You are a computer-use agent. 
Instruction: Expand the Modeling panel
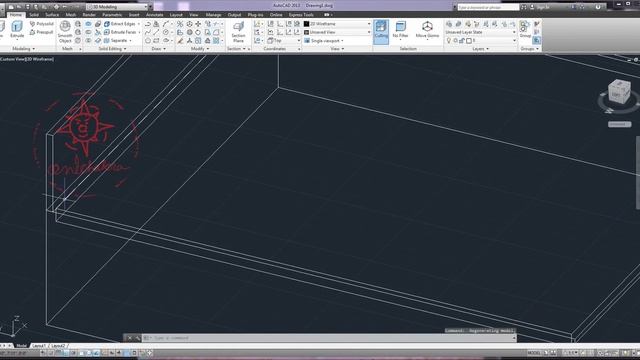(23, 49)
